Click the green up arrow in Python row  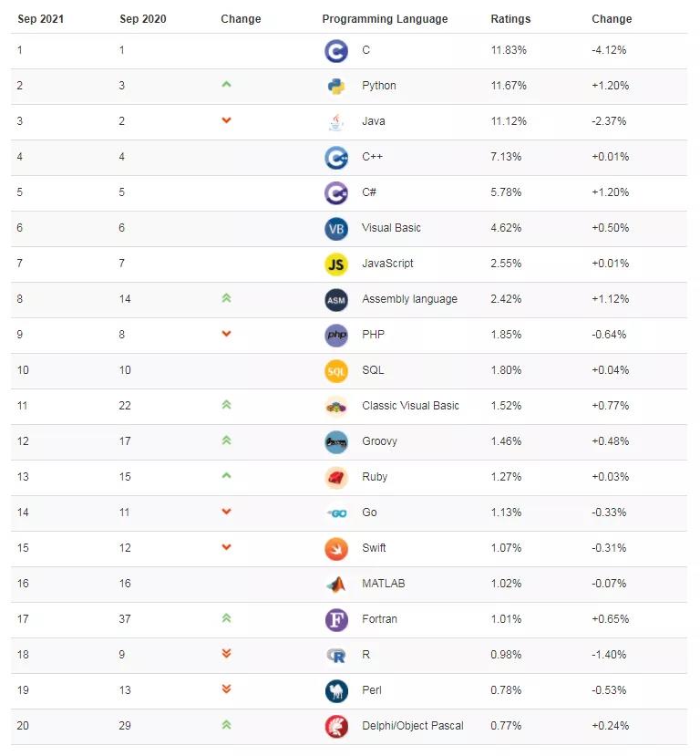tap(226, 85)
